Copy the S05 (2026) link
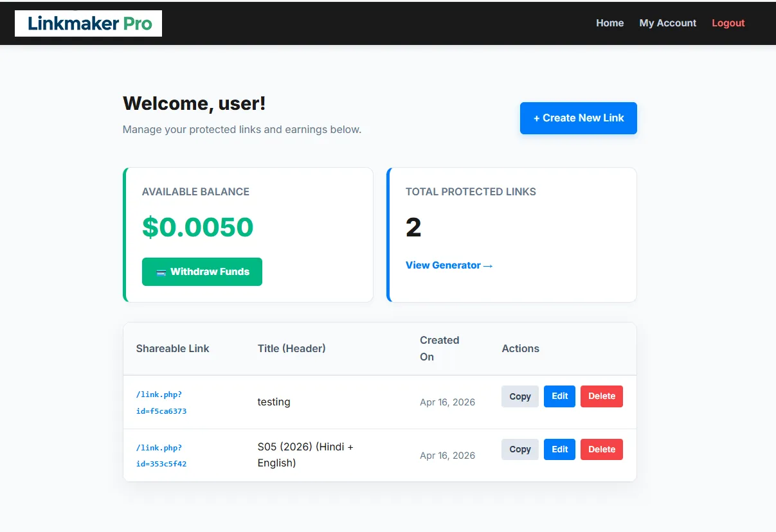 pyautogui.click(x=519, y=450)
